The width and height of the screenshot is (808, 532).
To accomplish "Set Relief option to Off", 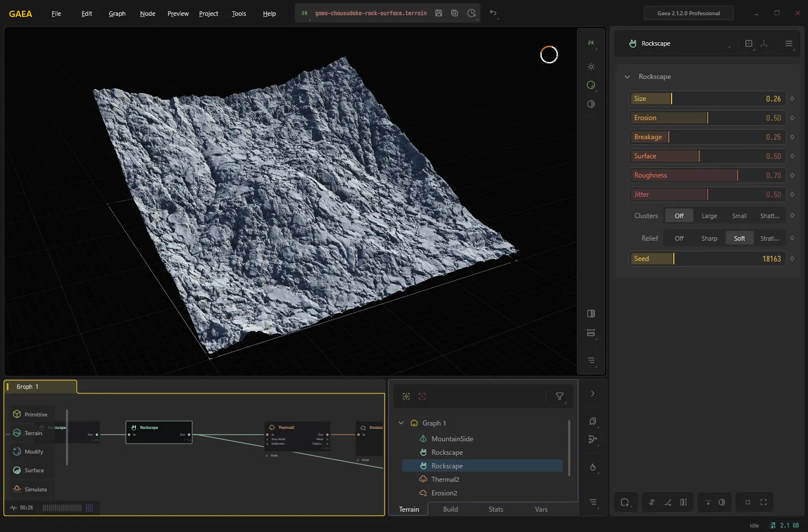I will click(679, 238).
